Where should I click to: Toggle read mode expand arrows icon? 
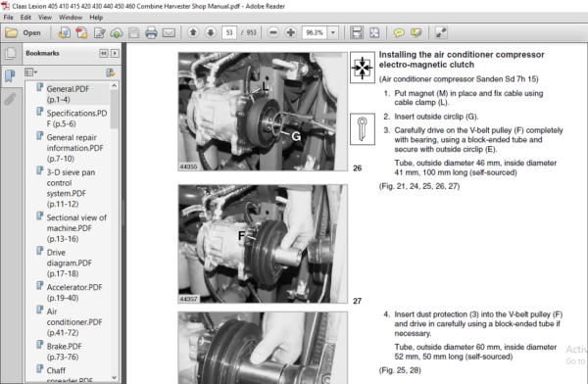coord(441,33)
